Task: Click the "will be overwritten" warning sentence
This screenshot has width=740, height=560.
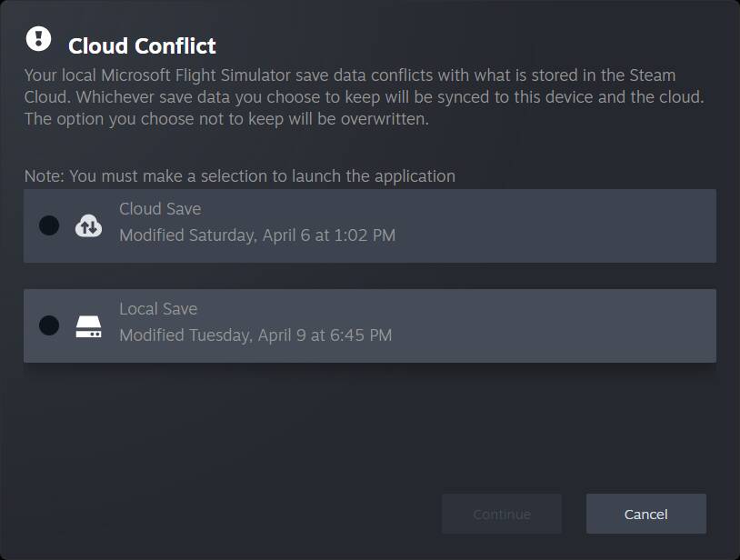Action: (225, 119)
